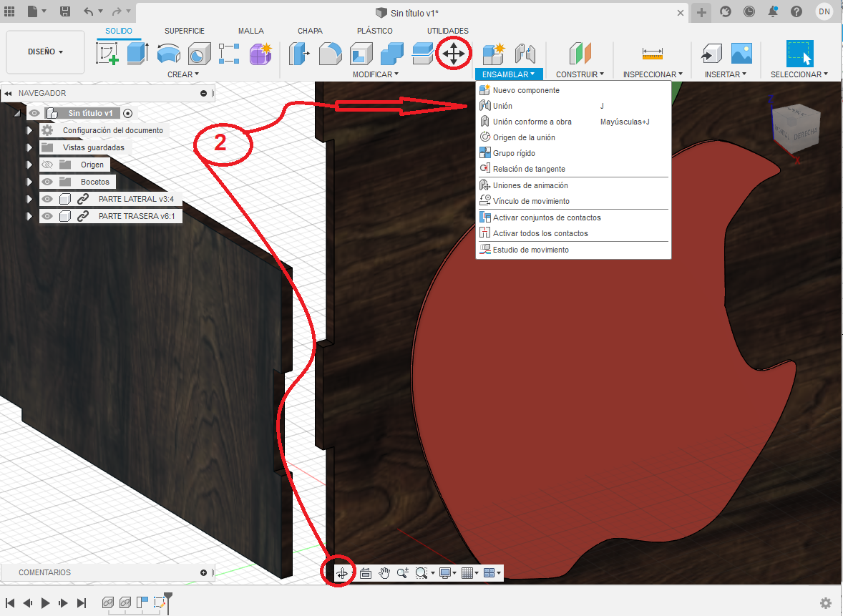The image size is (843, 616).
Task: Open the Job Status clock icon
Action: pyautogui.click(x=749, y=11)
